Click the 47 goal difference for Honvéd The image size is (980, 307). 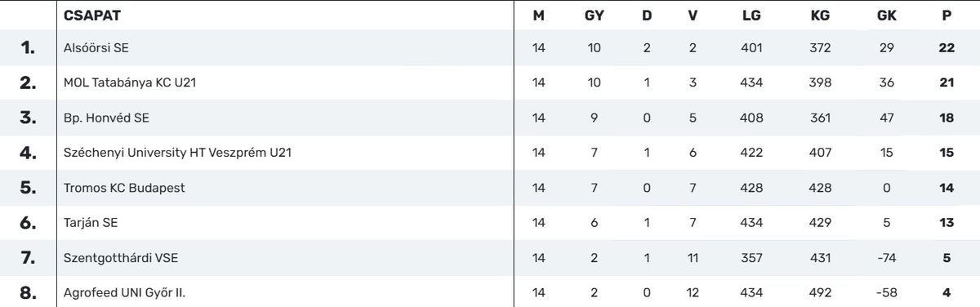886,118
